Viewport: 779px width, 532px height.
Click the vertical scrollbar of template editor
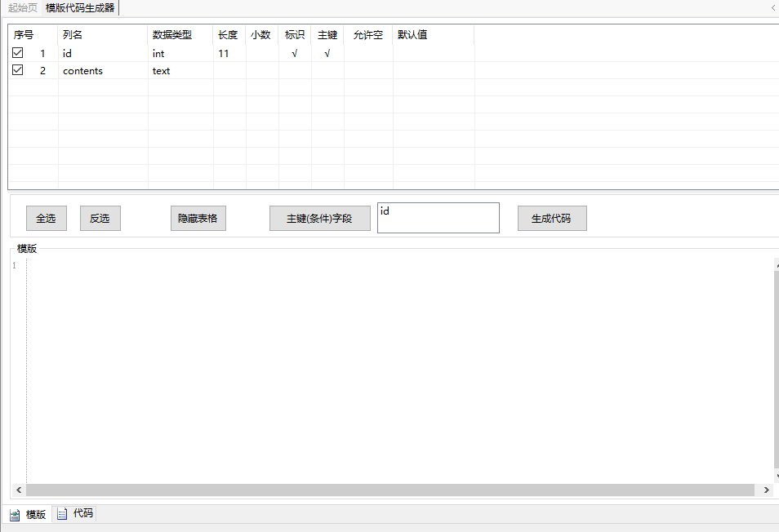pyautogui.click(x=777, y=370)
